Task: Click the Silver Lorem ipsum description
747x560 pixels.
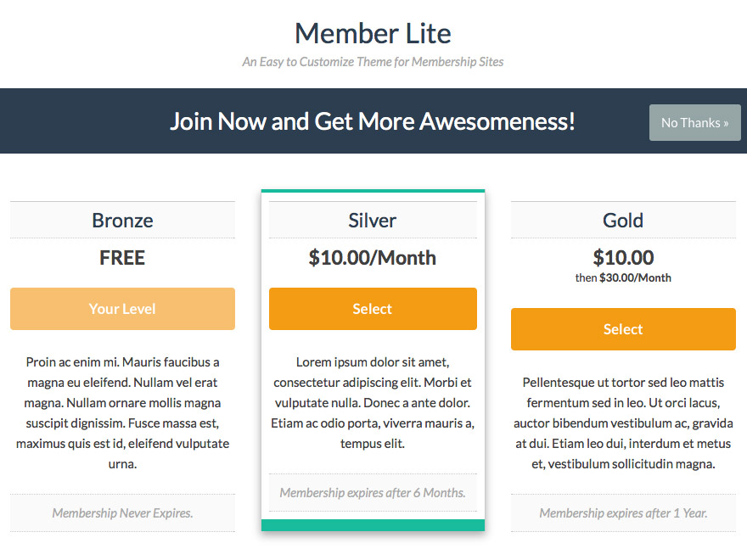Action: 373,403
